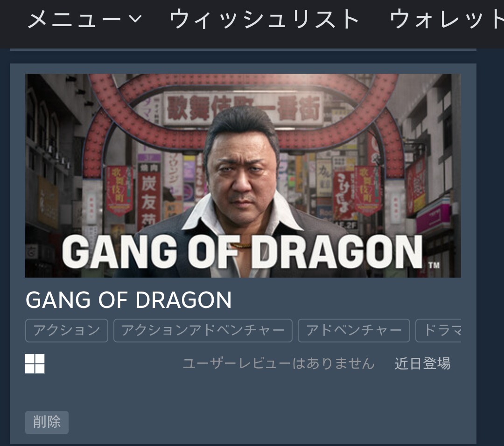Go to the ウィッシュリスト tab

264,19
